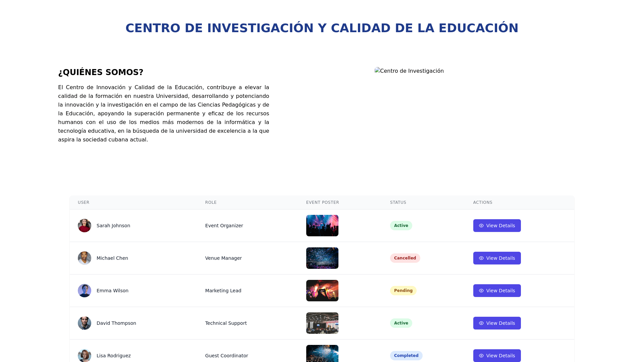Click Sarah Johnson's Active status badge
644x362 pixels.
(x=401, y=226)
